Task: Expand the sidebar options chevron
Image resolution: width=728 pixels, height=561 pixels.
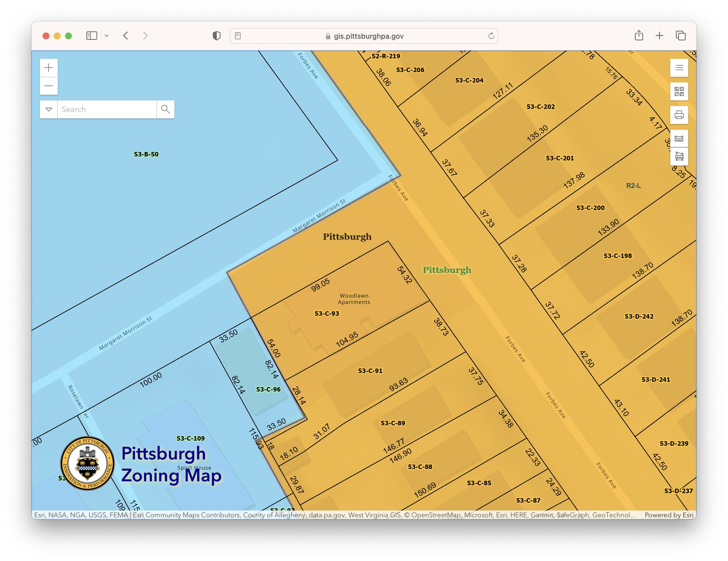Action: tap(107, 36)
